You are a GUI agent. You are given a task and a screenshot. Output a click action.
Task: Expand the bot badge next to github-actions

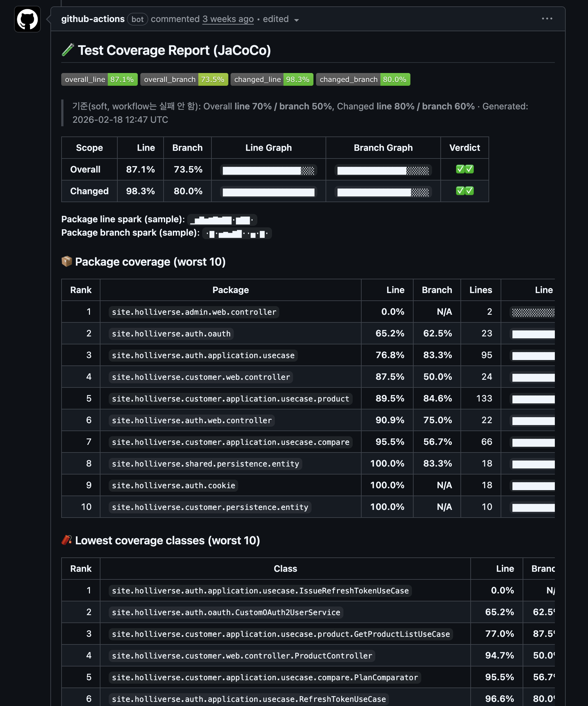coord(137,19)
